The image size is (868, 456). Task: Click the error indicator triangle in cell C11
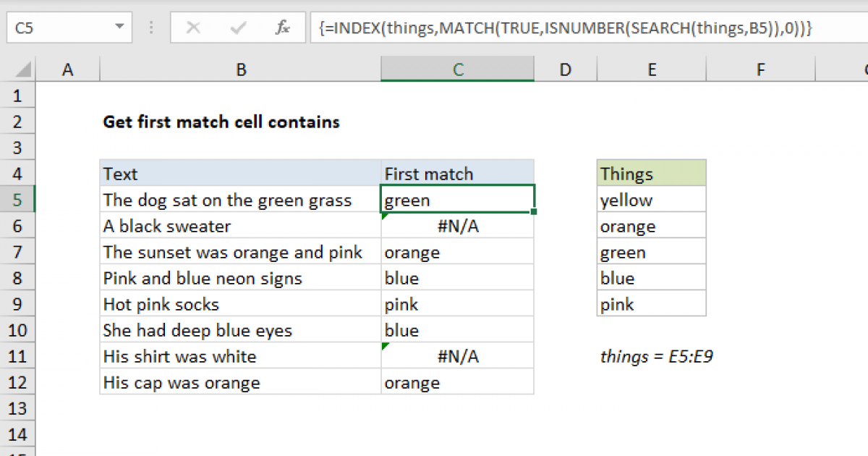coord(384,345)
